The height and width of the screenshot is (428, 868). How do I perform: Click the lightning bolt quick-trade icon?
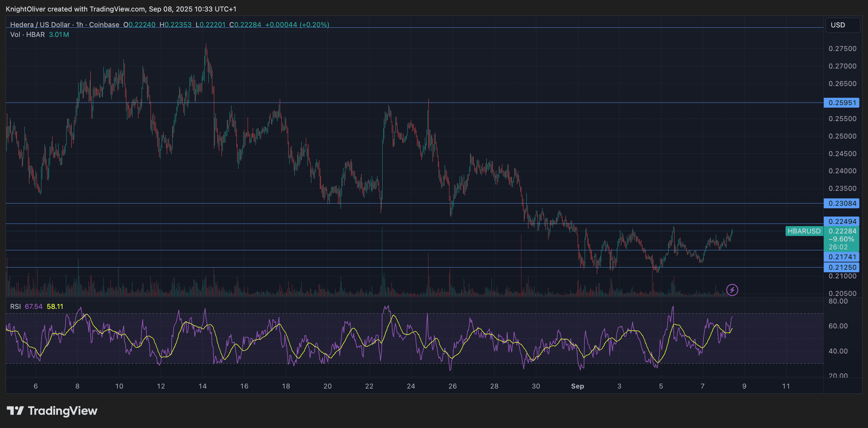coord(732,290)
